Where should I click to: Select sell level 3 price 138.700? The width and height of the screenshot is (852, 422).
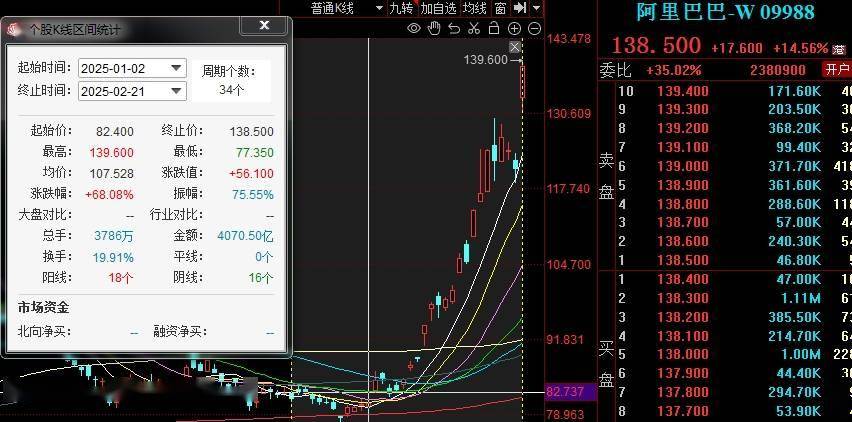(x=682, y=222)
